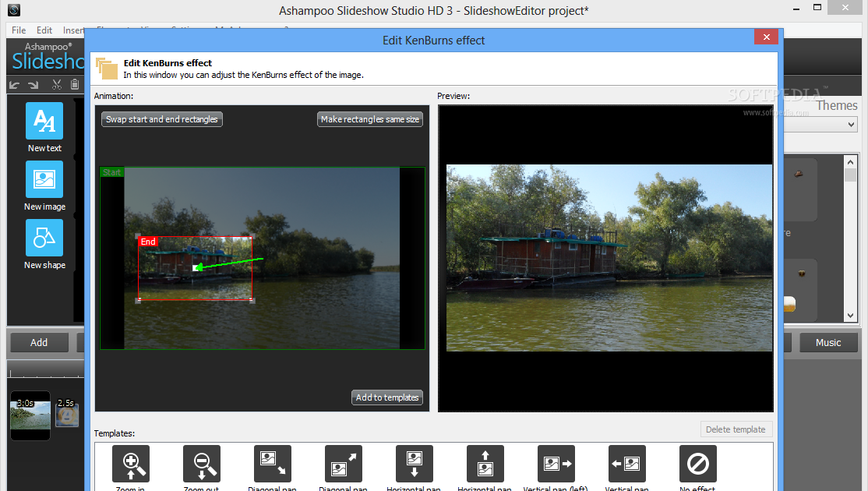The image size is (868, 491).
Task: Click the Music button
Action: [828, 343]
